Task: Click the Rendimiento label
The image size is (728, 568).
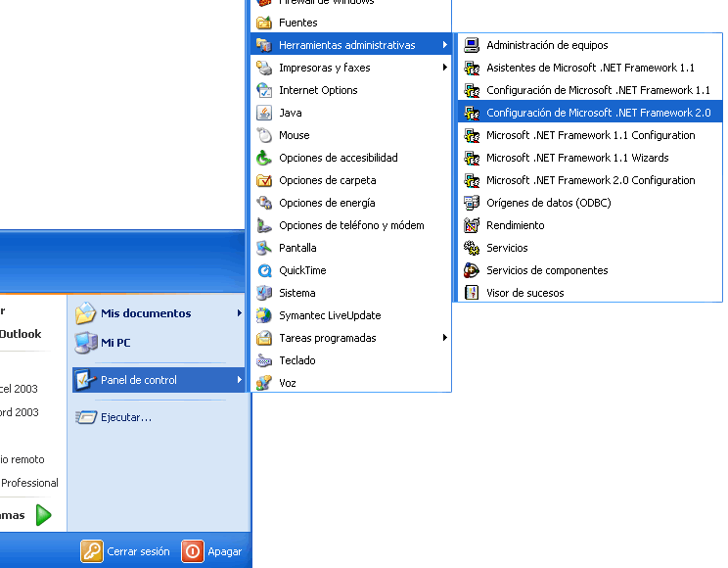Action: tap(516, 225)
